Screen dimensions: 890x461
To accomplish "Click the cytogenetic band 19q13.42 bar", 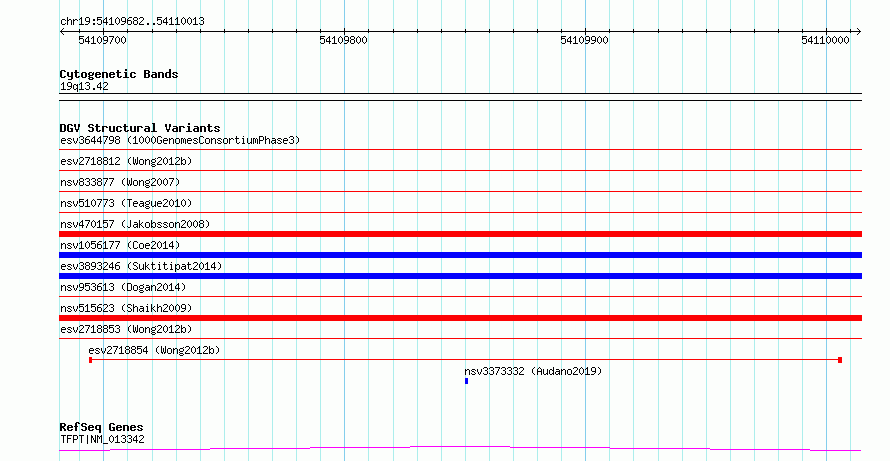I will (460, 97).
